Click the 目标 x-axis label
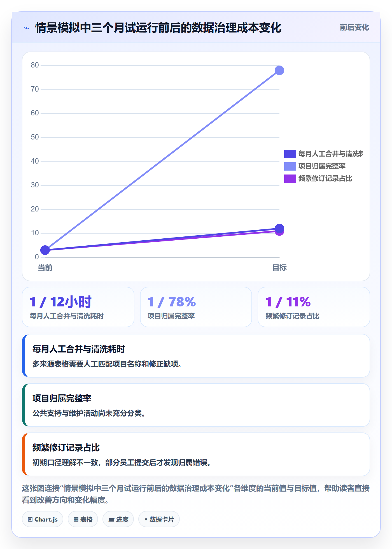Screen dimensions: 392x549 [x=279, y=268]
